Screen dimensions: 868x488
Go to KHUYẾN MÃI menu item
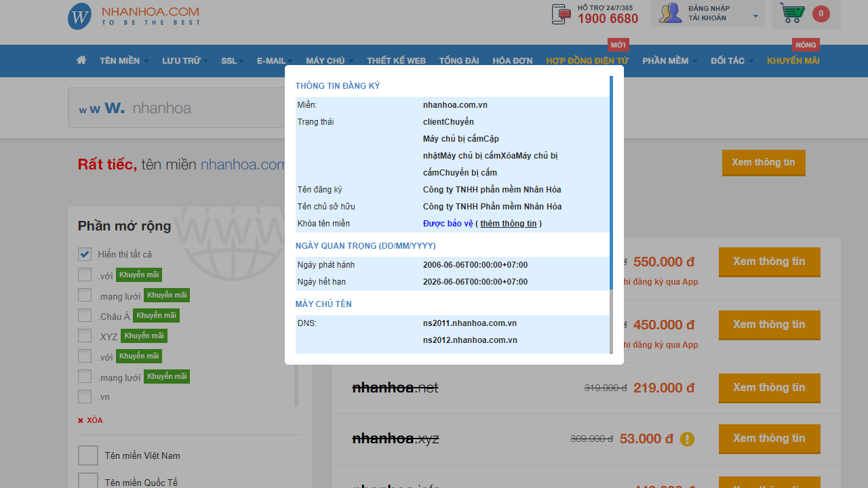pyautogui.click(x=793, y=61)
